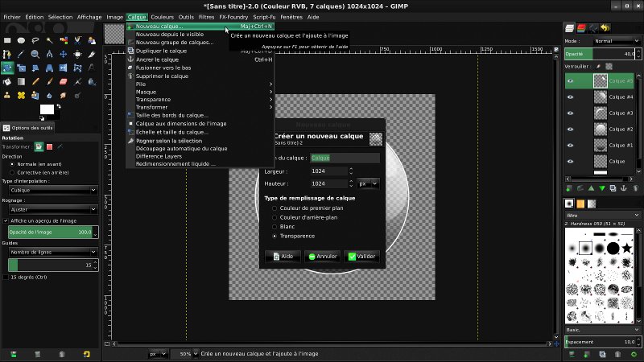Viewport: 644px width, 362px height.
Task: Hide the Calque #5 layer eye
Action: (570, 81)
